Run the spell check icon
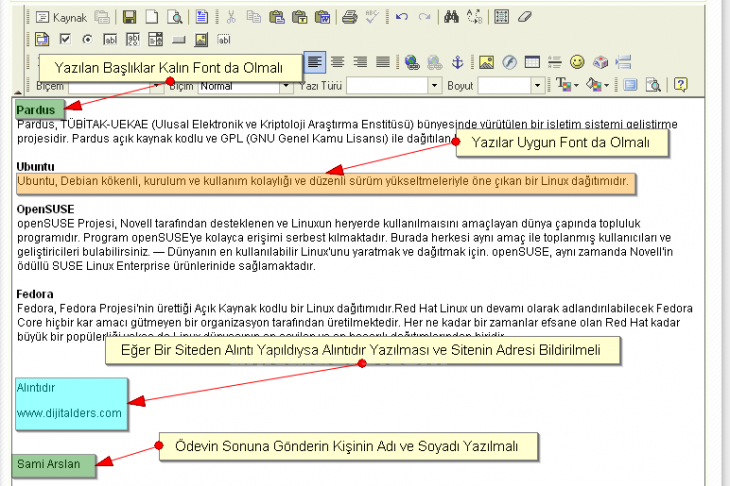The image size is (730, 486). tap(372, 17)
